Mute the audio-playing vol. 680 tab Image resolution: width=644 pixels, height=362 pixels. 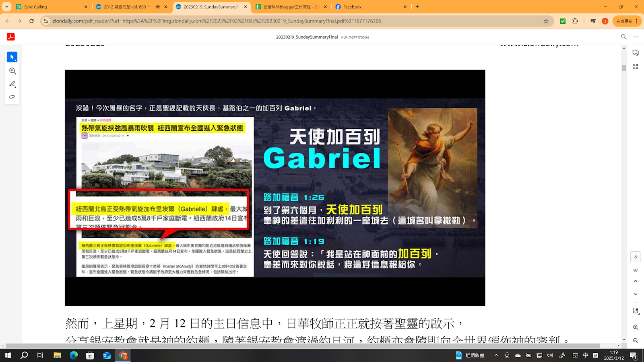click(158, 7)
